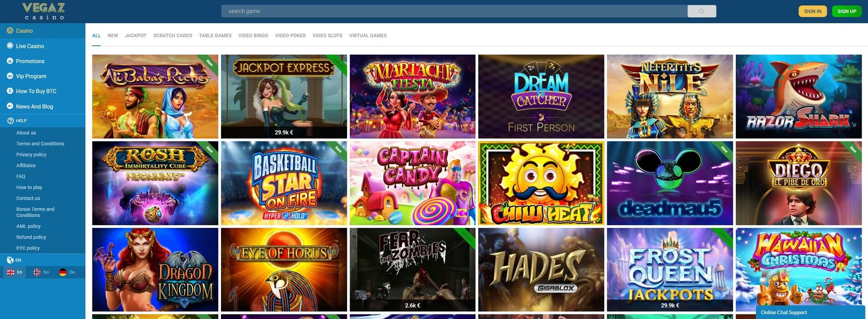Launch Chilli Heat game
This screenshot has width=868, height=319.
[541, 183]
